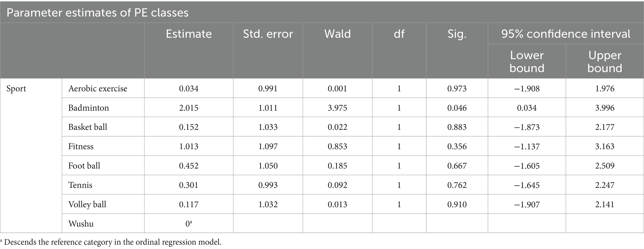Viewport: 644px width, 249px height.
Task: Click the Foot ball row label
Action: click(84, 166)
